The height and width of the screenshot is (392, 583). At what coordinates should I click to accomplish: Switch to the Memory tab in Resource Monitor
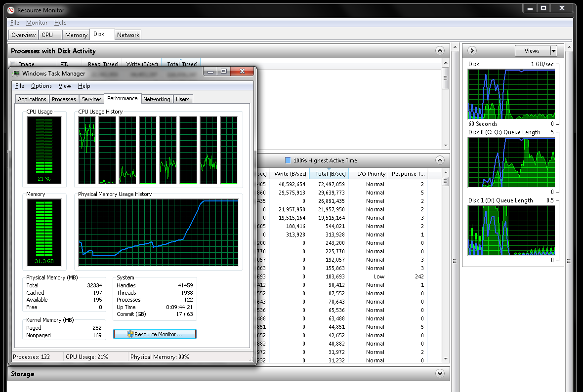point(76,35)
